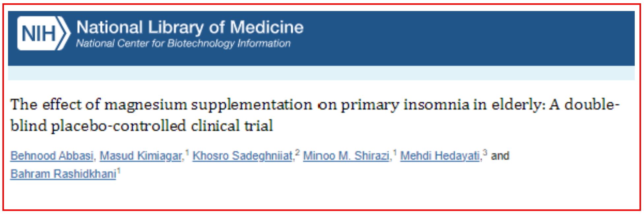
Task: Click the article title about magnesium supplementation
Action: tap(315, 115)
